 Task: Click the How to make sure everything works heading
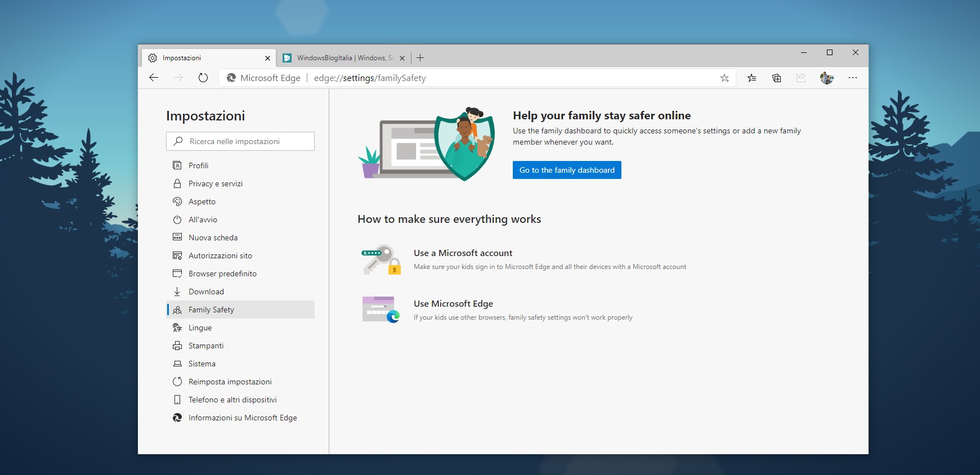(x=449, y=219)
